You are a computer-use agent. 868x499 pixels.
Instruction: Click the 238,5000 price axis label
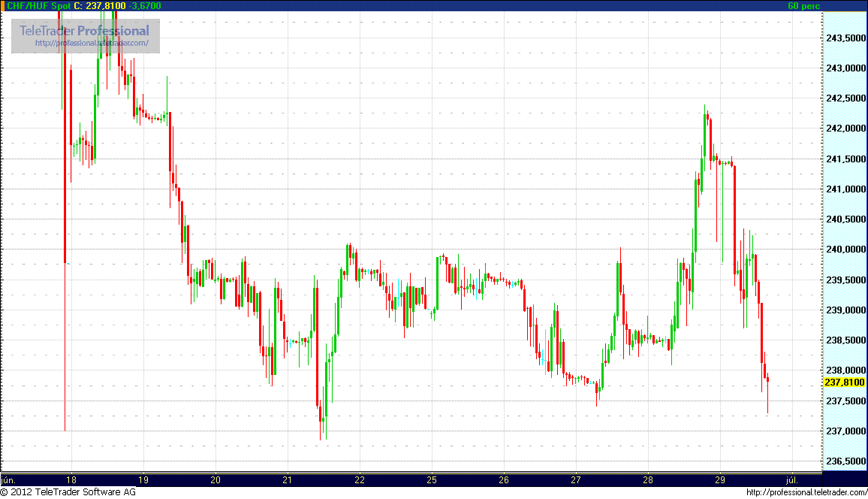point(845,340)
